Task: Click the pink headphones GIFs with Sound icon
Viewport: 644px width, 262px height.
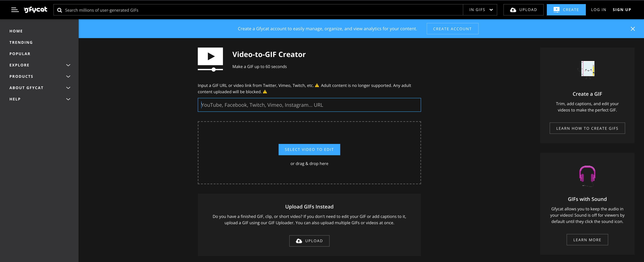Action: tap(587, 175)
